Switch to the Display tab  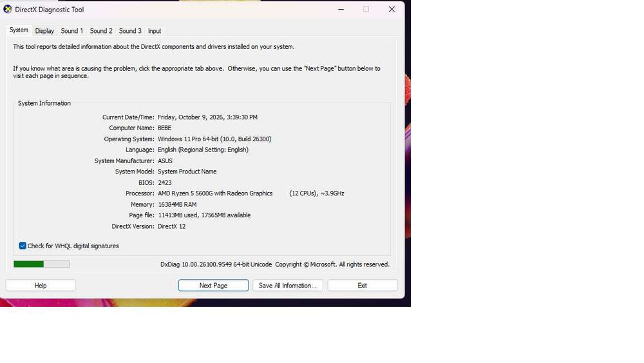click(44, 31)
